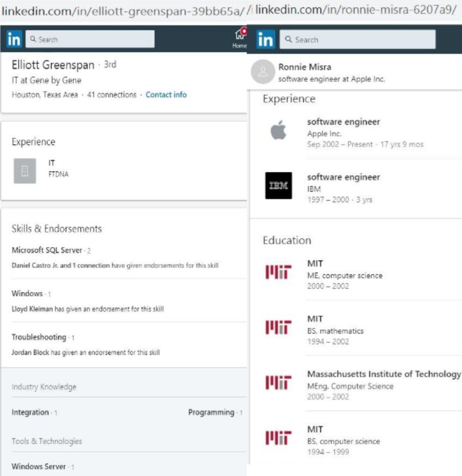View Elliott's 41 connections
This screenshot has width=462, height=476.
click(x=112, y=95)
